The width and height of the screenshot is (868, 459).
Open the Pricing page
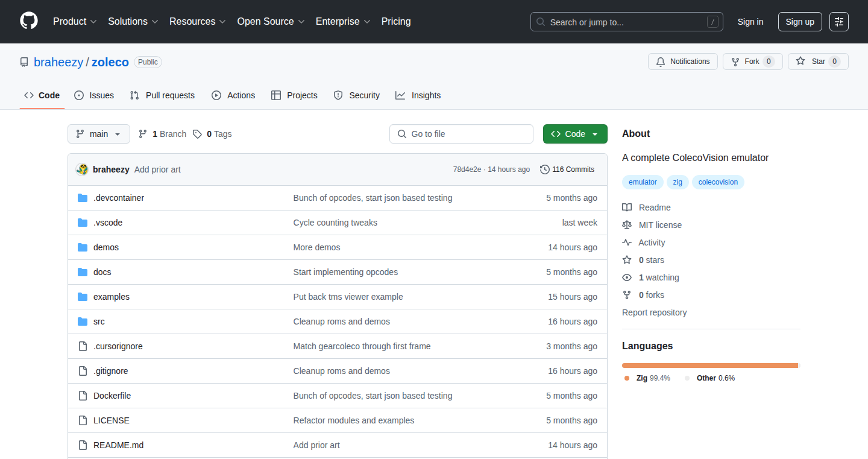tap(396, 22)
